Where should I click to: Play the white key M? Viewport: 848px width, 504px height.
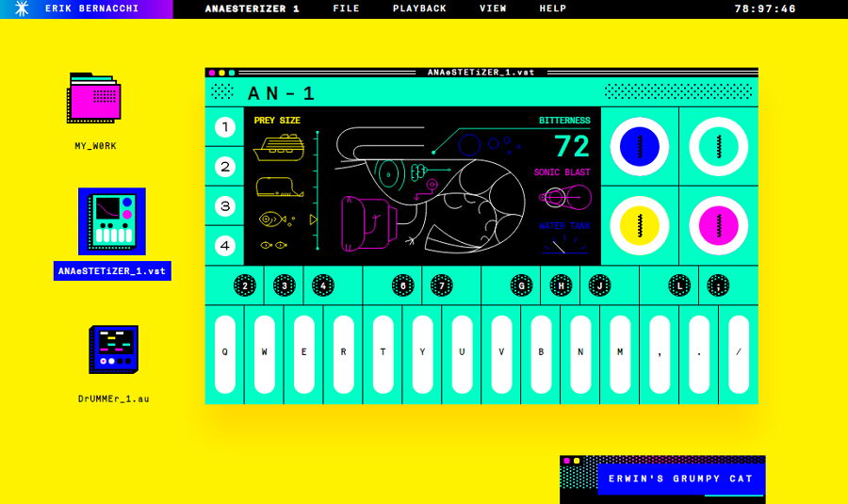point(620,354)
